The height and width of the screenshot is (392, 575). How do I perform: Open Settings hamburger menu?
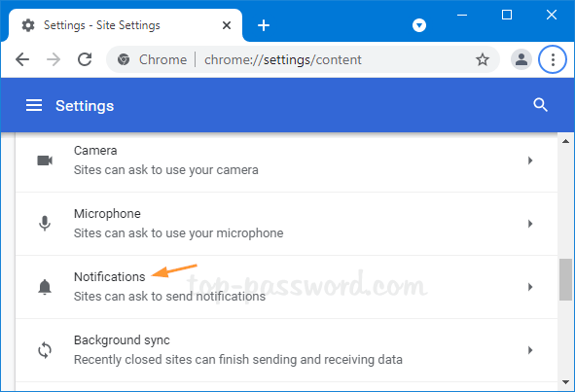pyautogui.click(x=34, y=106)
